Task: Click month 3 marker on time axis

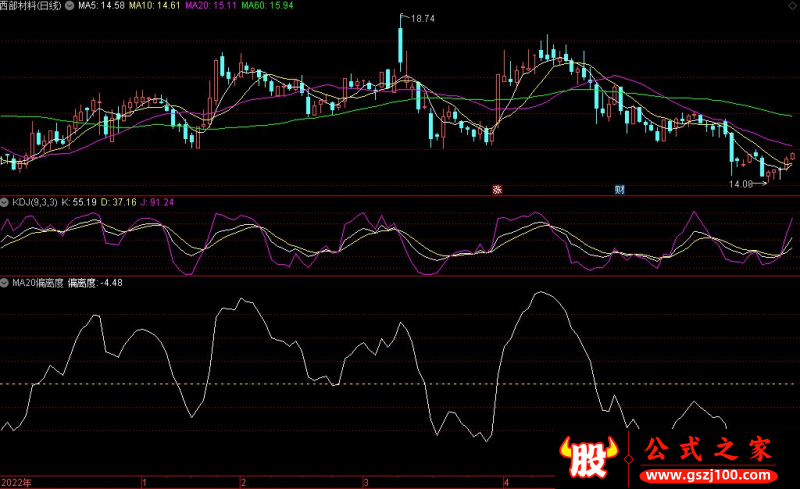Action: tap(365, 482)
